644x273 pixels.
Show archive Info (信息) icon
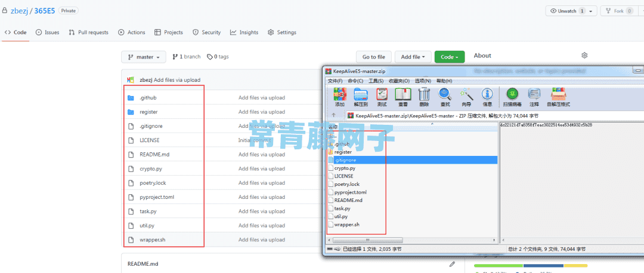(x=487, y=95)
